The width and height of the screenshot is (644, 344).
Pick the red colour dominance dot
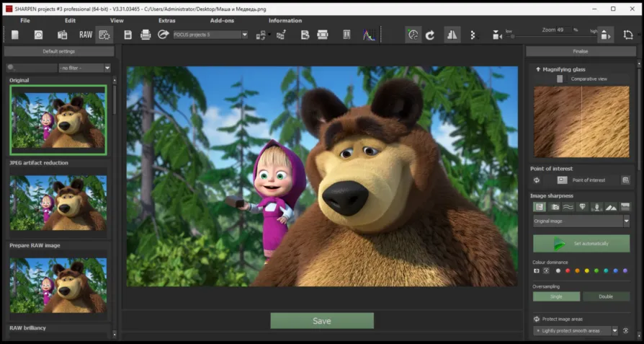pyautogui.click(x=568, y=271)
